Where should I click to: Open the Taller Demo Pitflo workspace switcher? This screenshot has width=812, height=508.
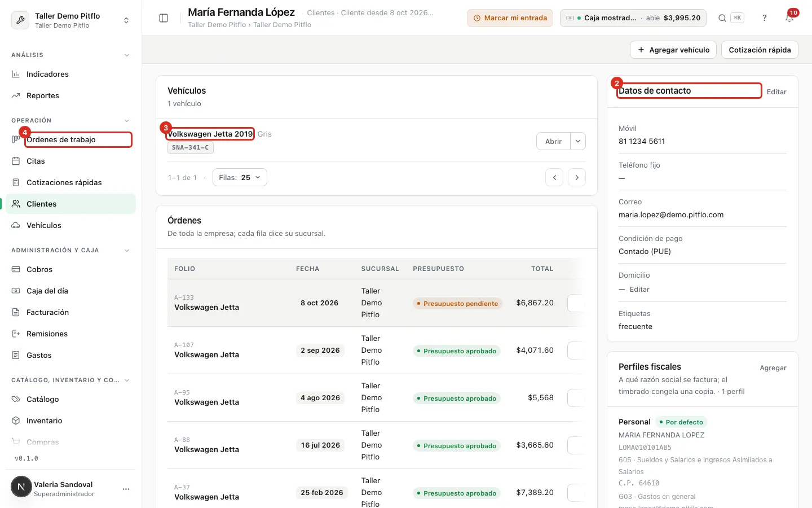[71, 20]
